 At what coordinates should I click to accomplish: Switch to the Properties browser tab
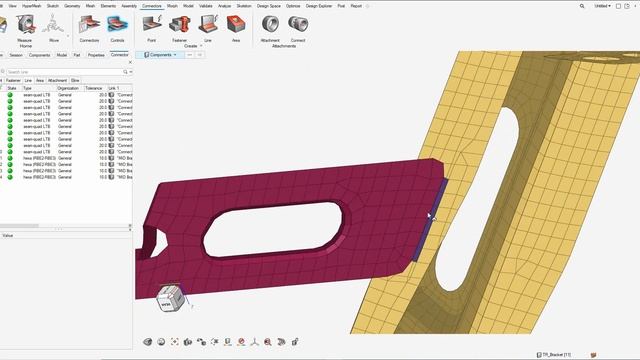(x=96, y=55)
